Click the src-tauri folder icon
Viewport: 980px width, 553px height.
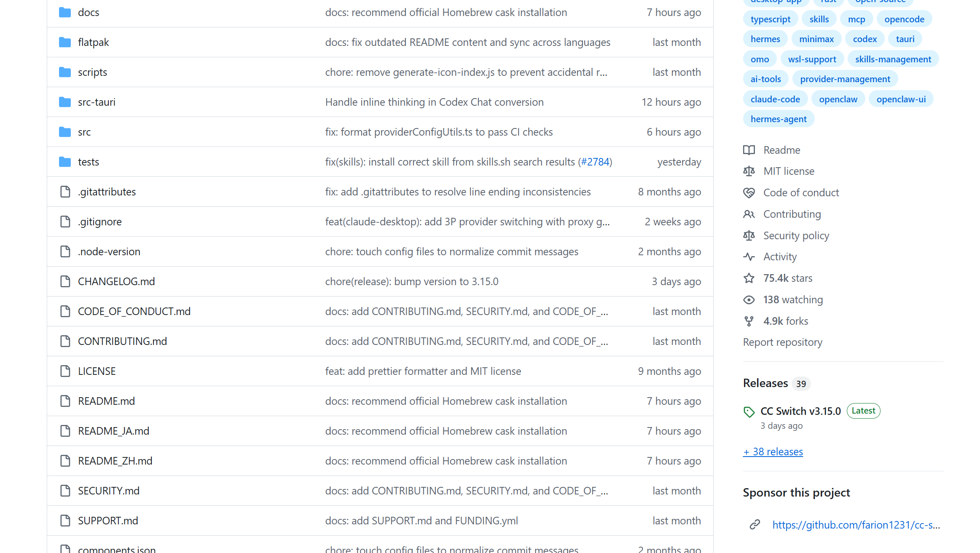pyautogui.click(x=65, y=102)
